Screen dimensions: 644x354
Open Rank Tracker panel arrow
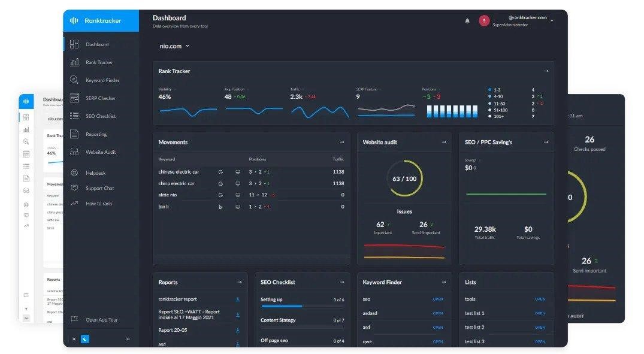[x=546, y=71]
